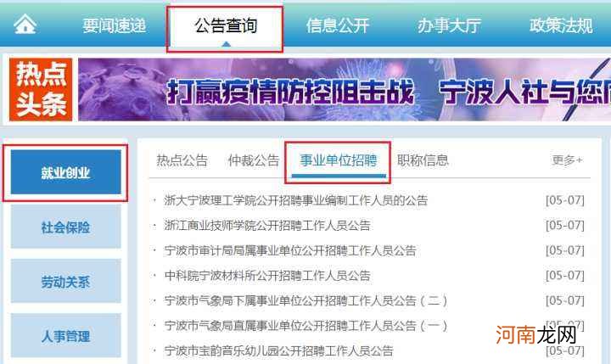Select the 社会保险 sidebar button

click(65, 227)
